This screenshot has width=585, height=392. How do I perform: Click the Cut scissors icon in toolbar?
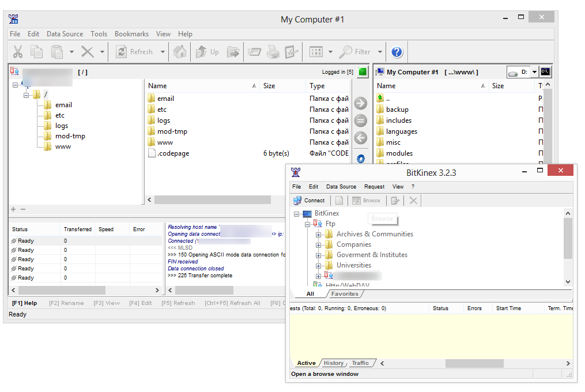(18, 52)
